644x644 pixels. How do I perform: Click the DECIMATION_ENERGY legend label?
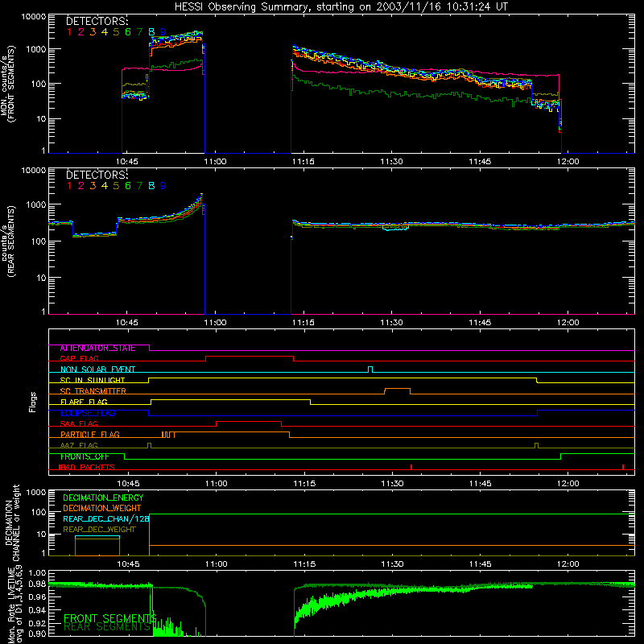(103, 497)
